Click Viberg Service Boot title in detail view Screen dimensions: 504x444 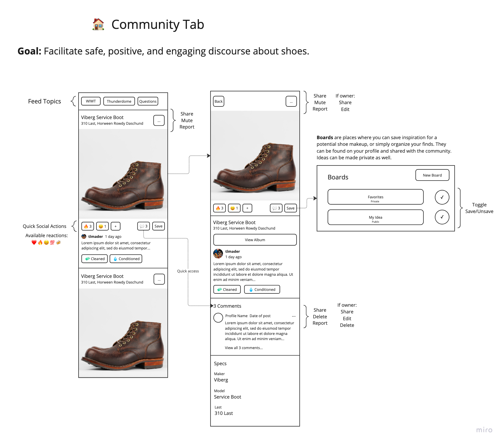click(x=234, y=222)
